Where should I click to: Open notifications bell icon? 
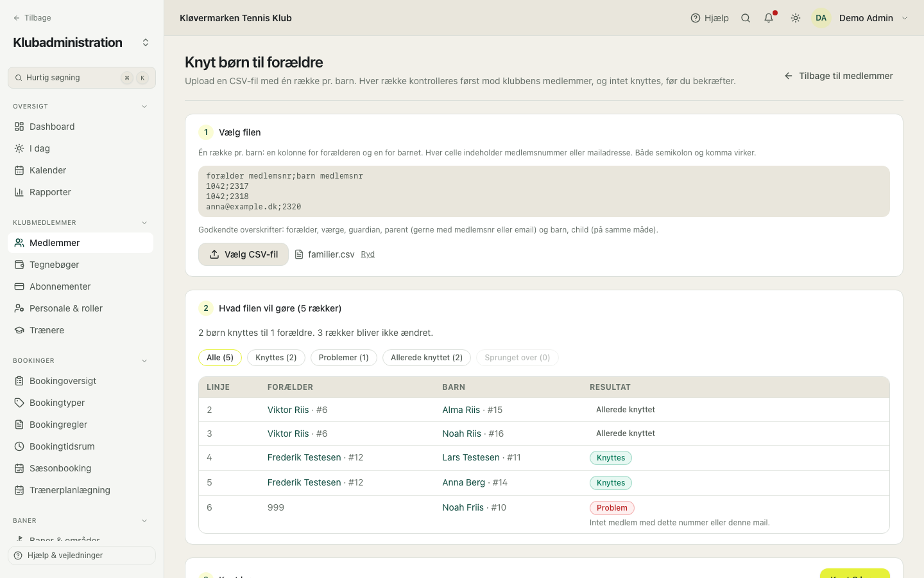point(769,18)
